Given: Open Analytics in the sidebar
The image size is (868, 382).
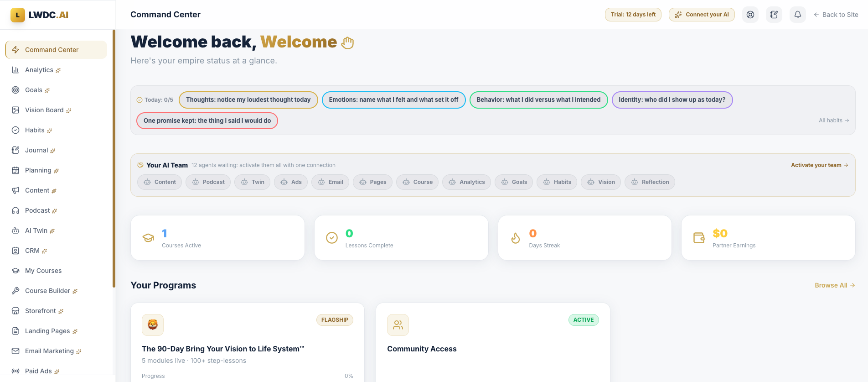Looking at the screenshot, I should 56,70.
